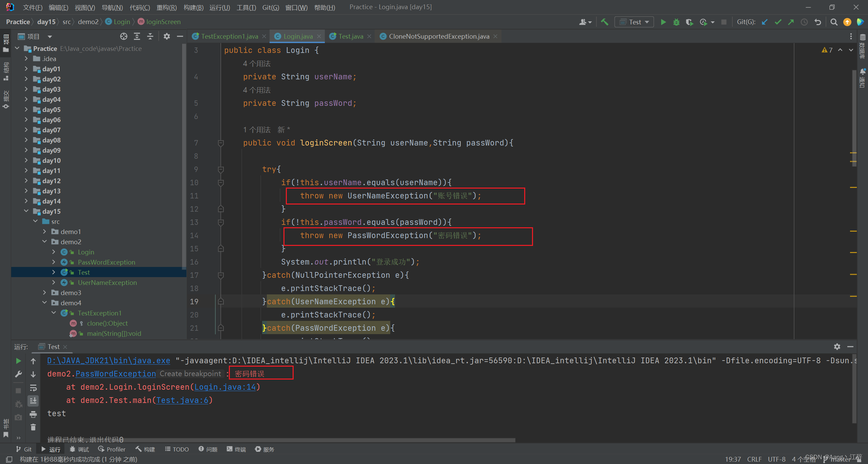This screenshot has height=464, width=868.
Task: Commit changes via the Git checkmark icon
Action: click(x=778, y=22)
